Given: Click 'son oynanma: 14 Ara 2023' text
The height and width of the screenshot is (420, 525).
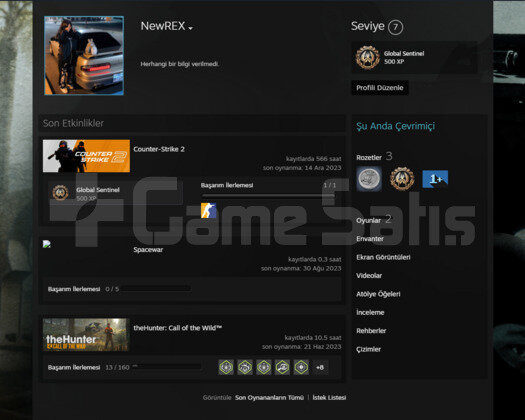Looking at the screenshot, I should 302,168.
